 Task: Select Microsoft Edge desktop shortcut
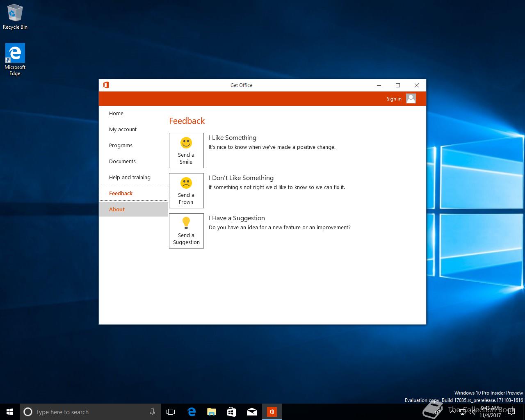[15, 60]
